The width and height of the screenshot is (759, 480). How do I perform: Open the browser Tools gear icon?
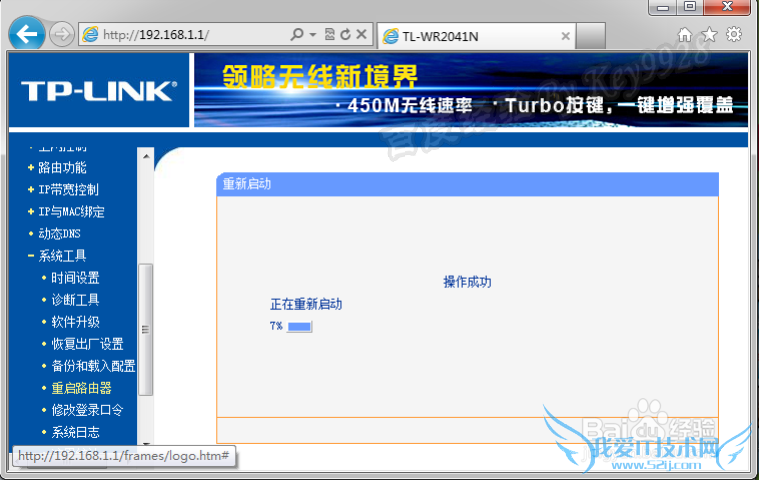click(x=734, y=34)
